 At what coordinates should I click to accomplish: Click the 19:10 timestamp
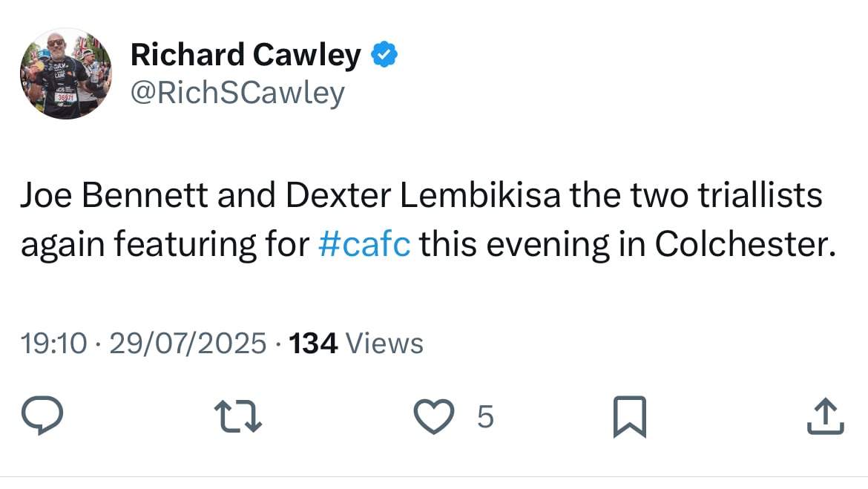pos(53,344)
